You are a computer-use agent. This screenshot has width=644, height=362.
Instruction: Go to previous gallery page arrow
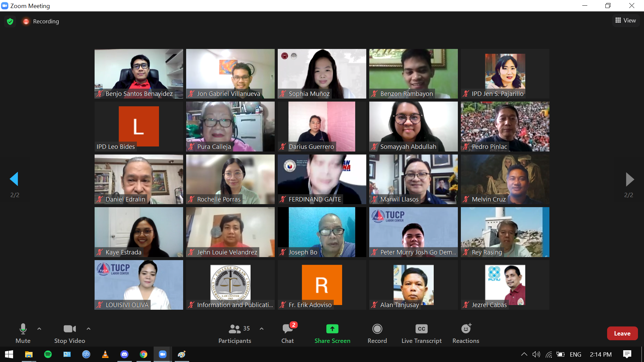coord(14,179)
